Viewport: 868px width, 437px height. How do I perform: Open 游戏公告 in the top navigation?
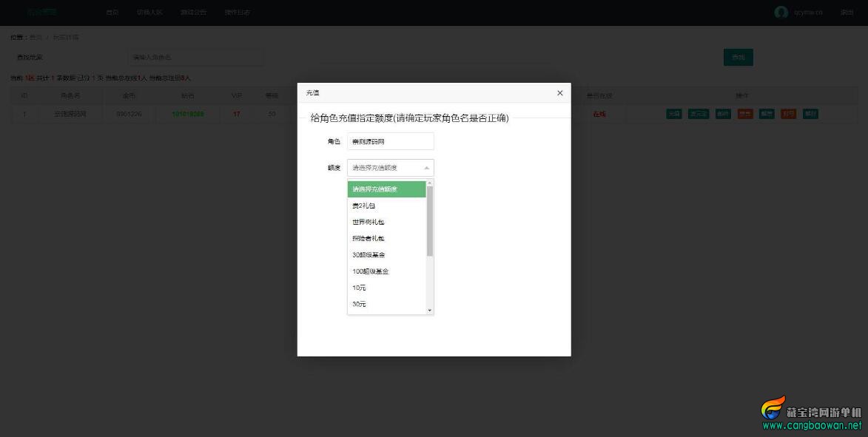click(x=194, y=12)
